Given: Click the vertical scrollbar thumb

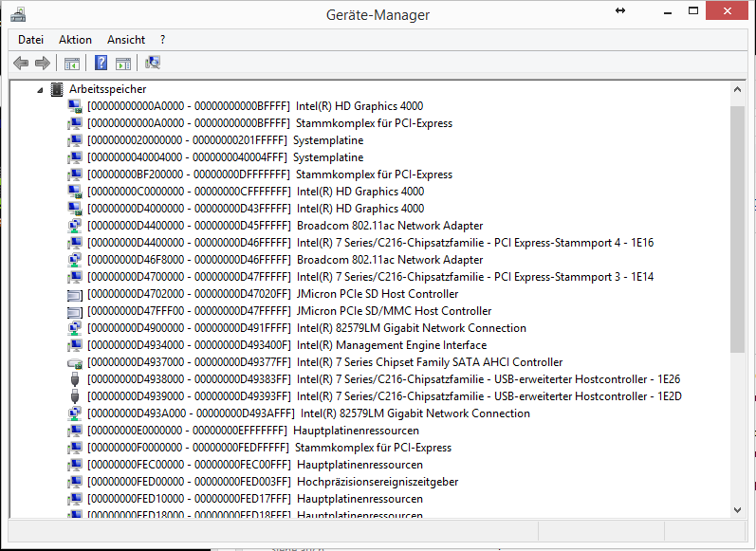Looking at the screenshot, I should tap(737, 230).
